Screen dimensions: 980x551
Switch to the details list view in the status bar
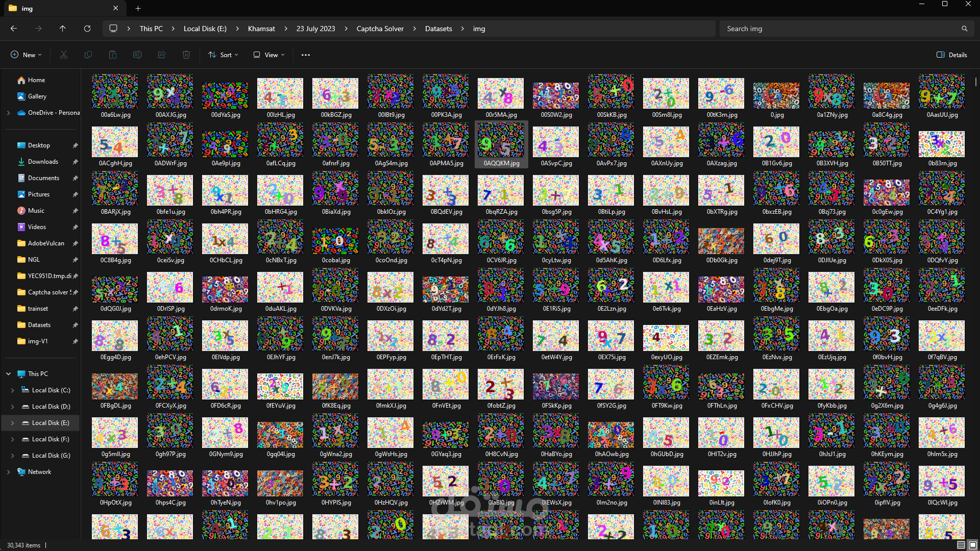pyautogui.click(x=961, y=545)
